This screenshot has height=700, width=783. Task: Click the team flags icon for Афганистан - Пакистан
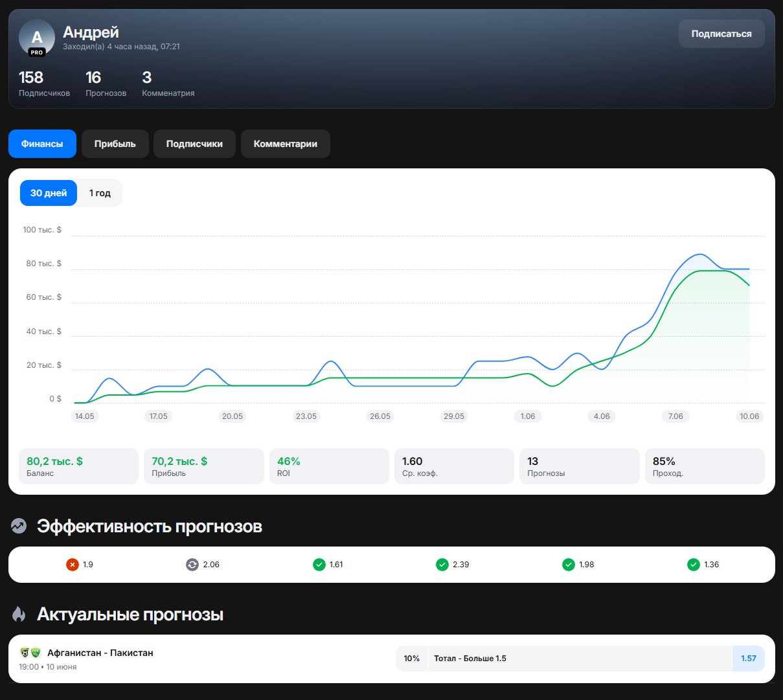(30, 653)
